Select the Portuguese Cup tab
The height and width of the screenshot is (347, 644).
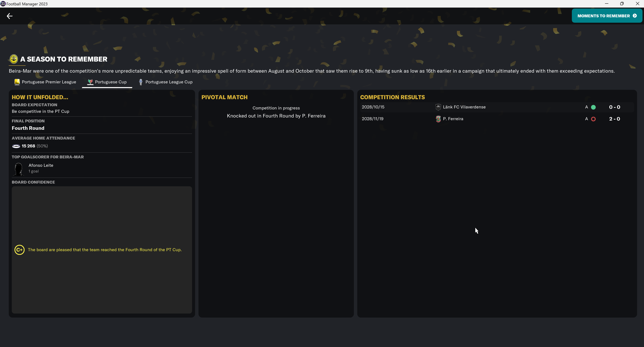coord(107,82)
